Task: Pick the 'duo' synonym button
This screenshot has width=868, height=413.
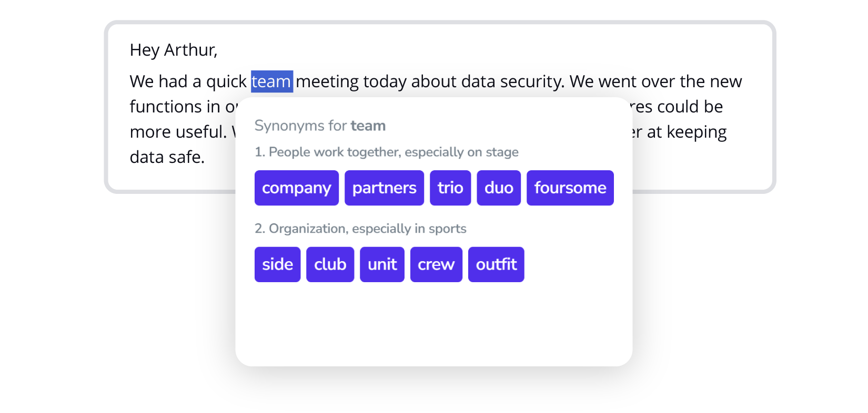Action: pyautogui.click(x=498, y=188)
